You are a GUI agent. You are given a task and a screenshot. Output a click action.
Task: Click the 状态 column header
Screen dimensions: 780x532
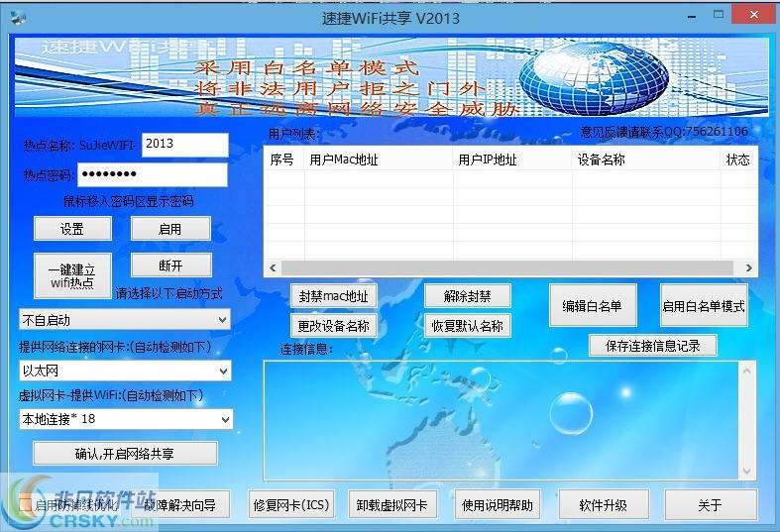[x=738, y=160]
